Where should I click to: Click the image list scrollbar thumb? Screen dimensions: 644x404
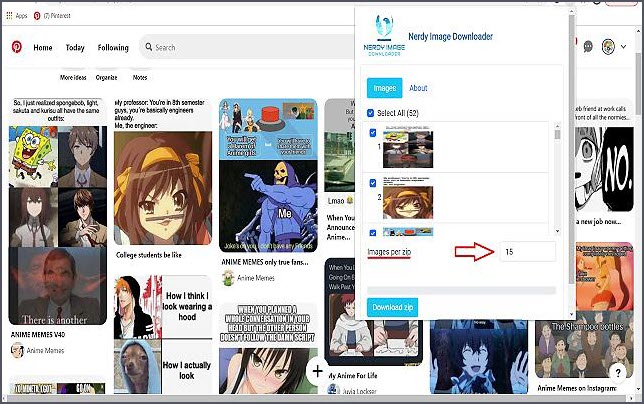[557, 135]
